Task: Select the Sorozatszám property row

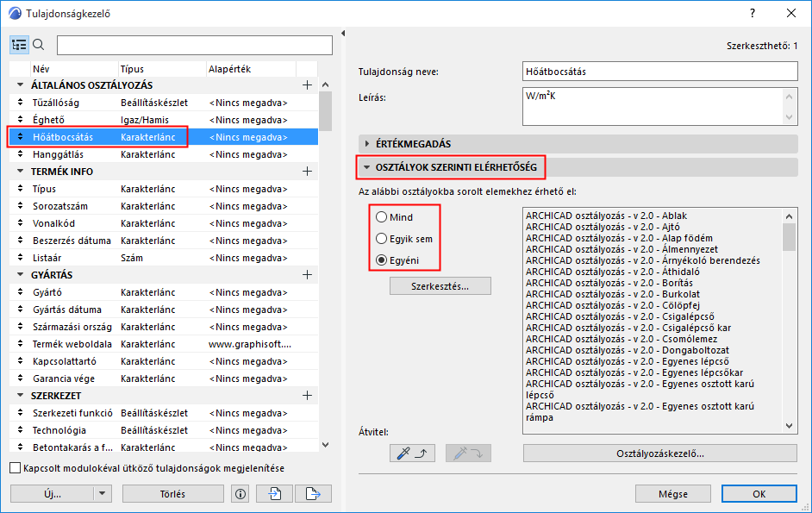Action: click(164, 206)
